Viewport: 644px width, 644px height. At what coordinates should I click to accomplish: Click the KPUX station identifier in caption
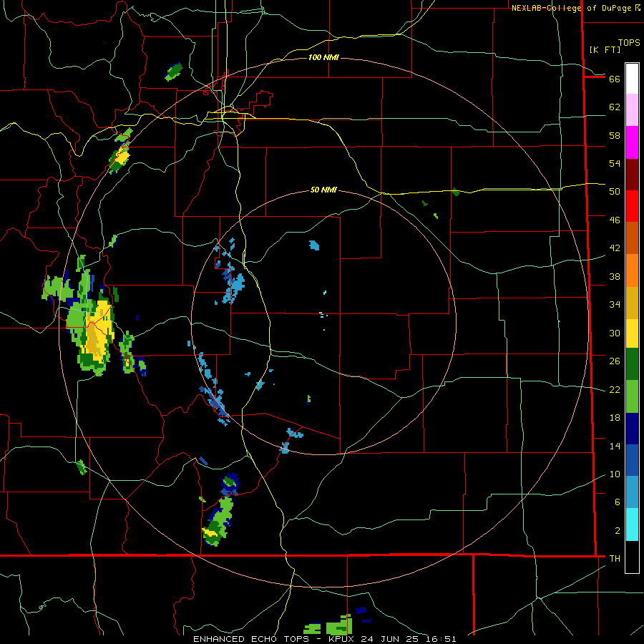pyautogui.click(x=342, y=639)
